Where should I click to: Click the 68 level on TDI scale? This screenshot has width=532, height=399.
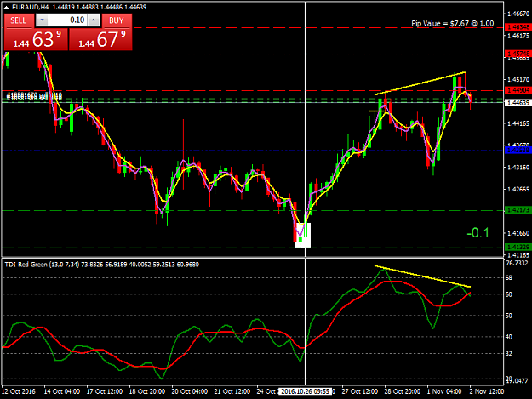(x=509, y=277)
